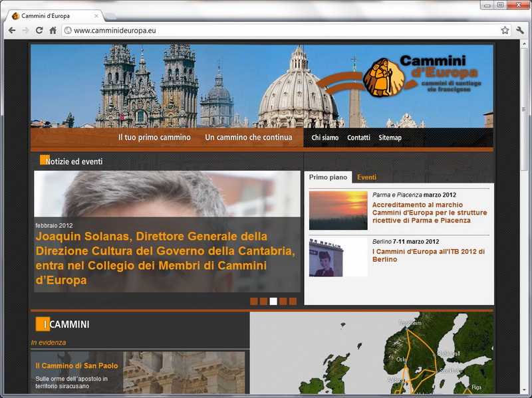Click the browser back arrow
This screenshot has width=532, height=398.
12,31
